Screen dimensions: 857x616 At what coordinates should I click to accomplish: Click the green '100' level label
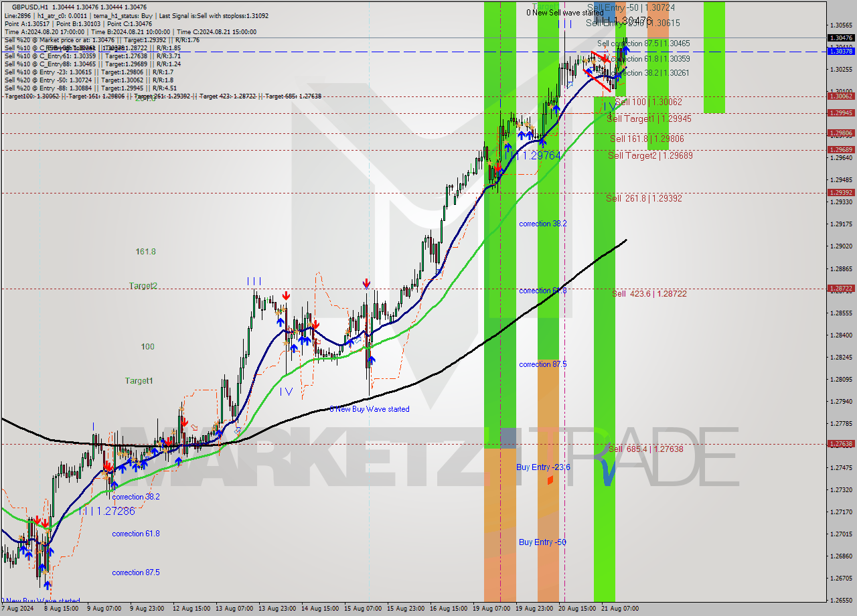pyautogui.click(x=147, y=346)
